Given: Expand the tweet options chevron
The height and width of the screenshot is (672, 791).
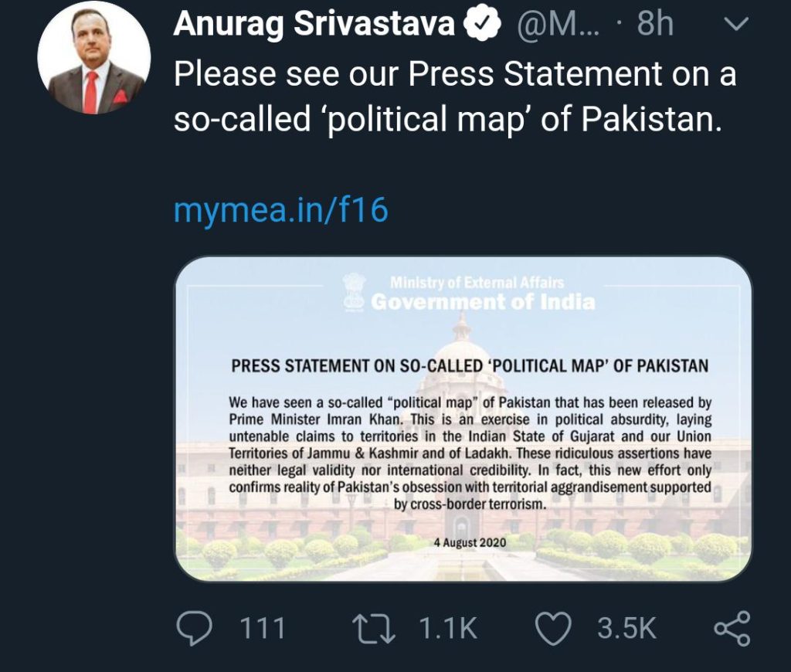Looking at the screenshot, I should coord(738,26).
